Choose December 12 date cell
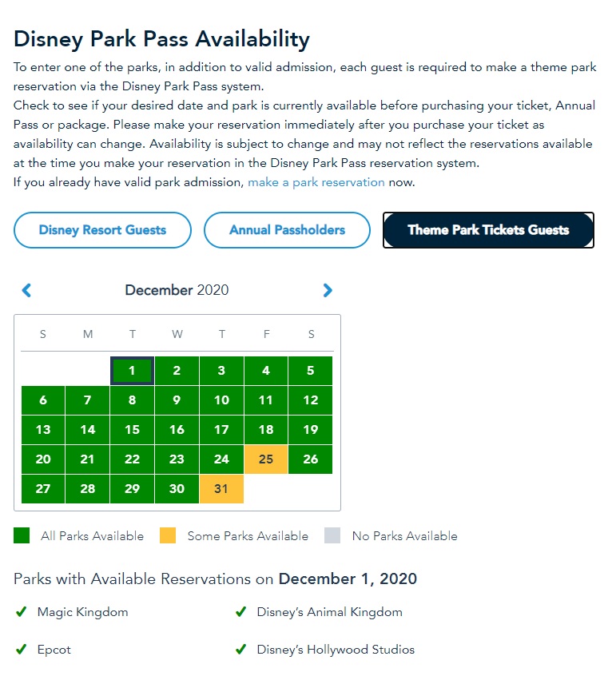Screen dimensions: 616x680 (311, 400)
